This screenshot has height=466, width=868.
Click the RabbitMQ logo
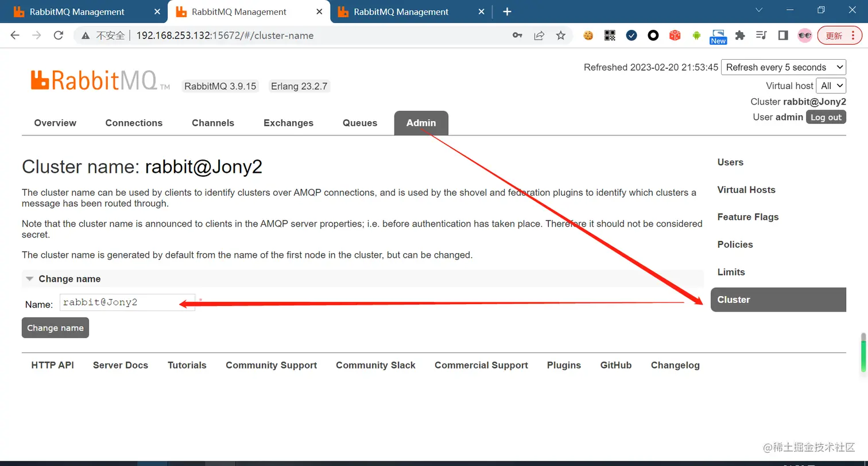click(x=100, y=80)
